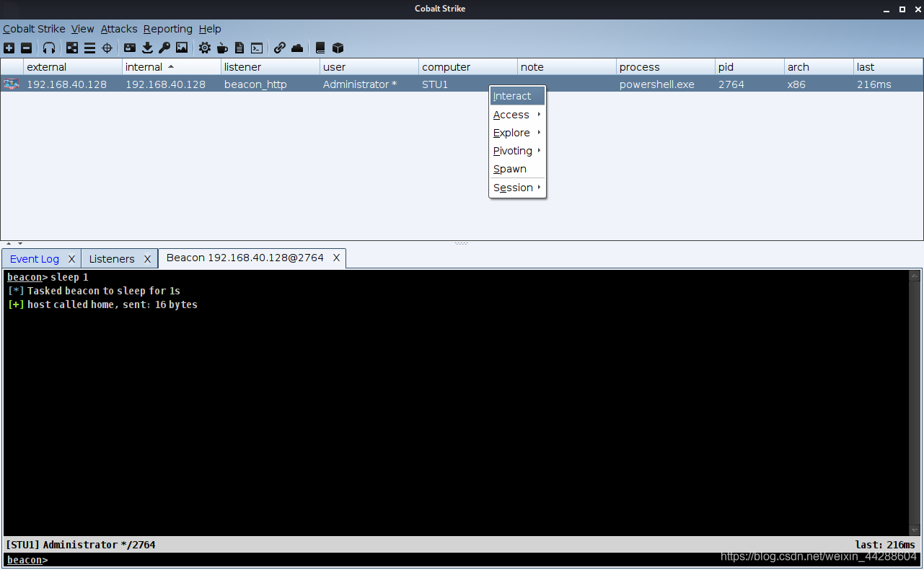
Task: Manage web server via the cloud icon
Action: pos(297,48)
